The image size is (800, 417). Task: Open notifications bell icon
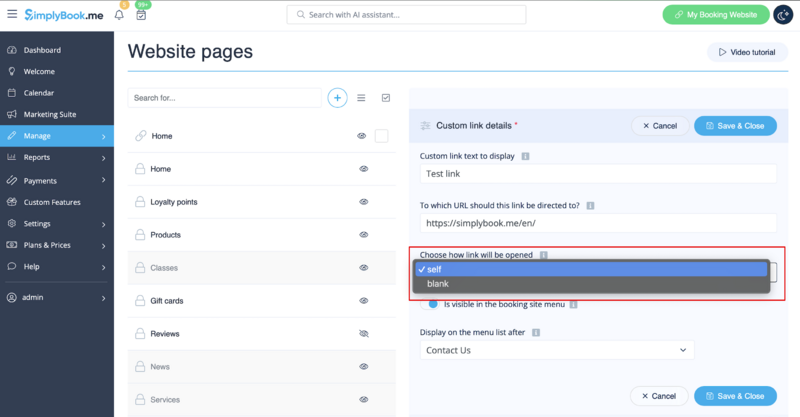pyautogui.click(x=119, y=15)
